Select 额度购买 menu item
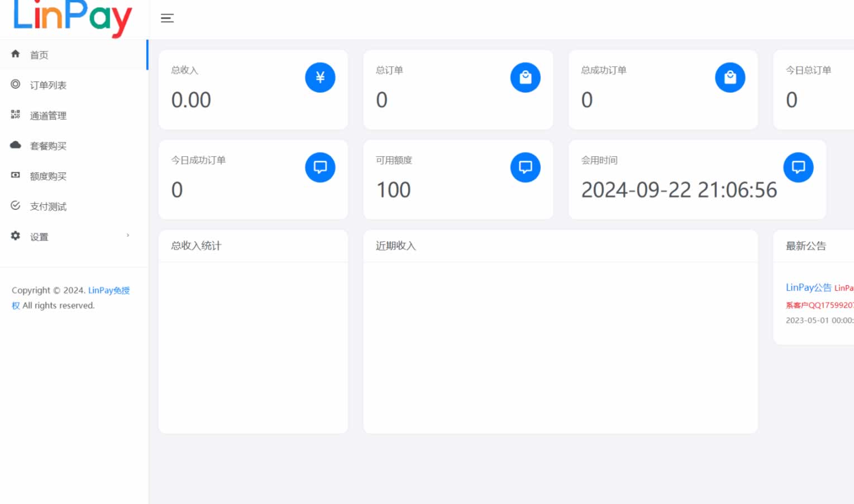Viewport: 854px width, 504px height. [48, 176]
